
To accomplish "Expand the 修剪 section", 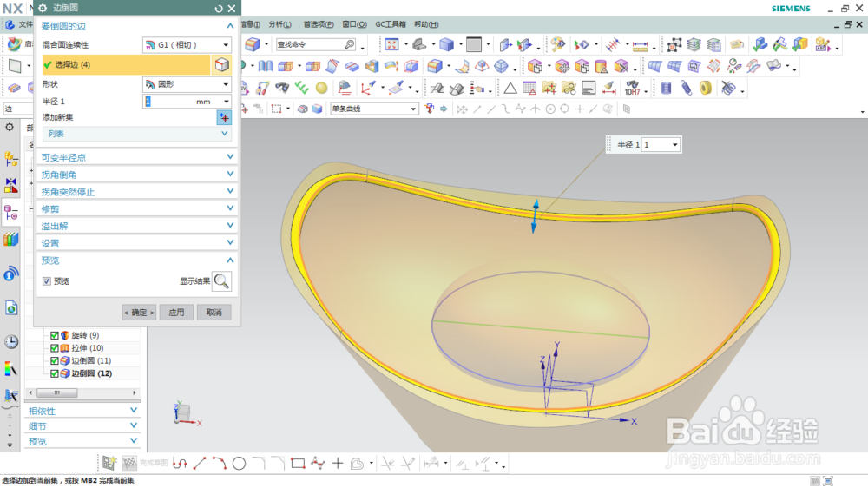I will [x=136, y=208].
